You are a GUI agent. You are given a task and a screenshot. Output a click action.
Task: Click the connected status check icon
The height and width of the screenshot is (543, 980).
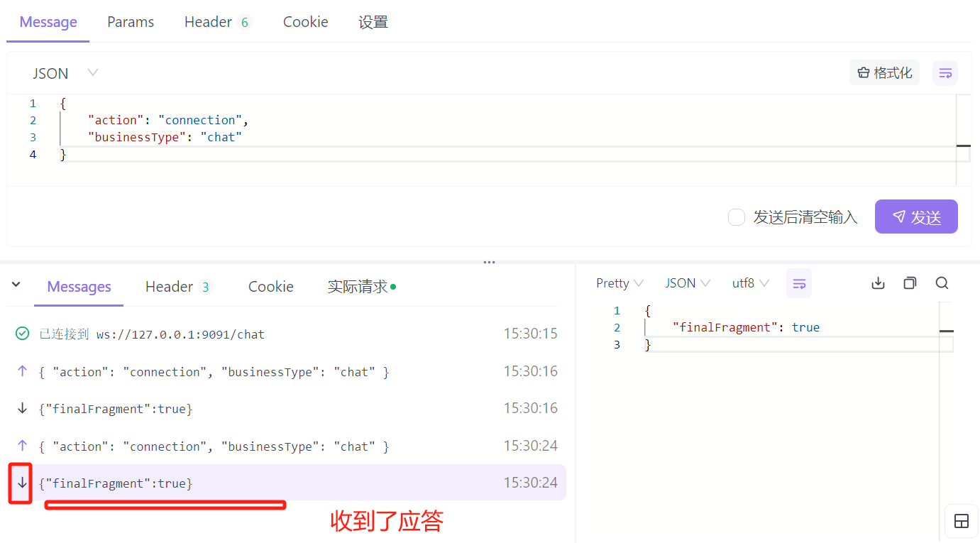click(22, 334)
